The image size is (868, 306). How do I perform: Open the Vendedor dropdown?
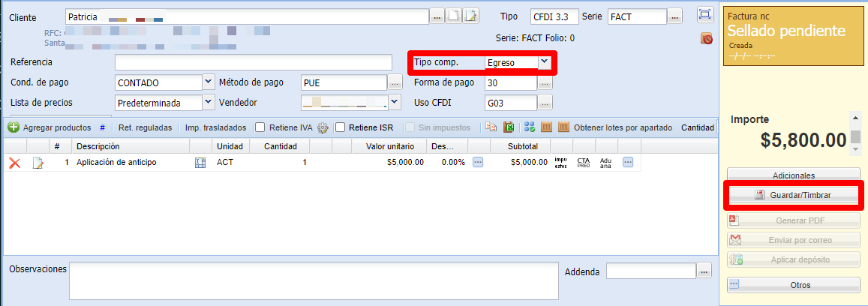tap(395, 102)
